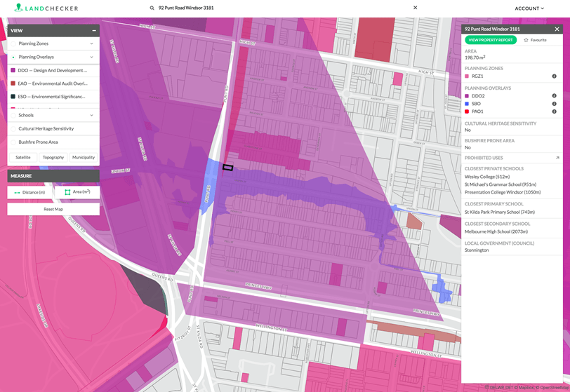This screenshot has height=392, width=570.
Task: Open info icon for DDO2 overlay
Action: 555,96
